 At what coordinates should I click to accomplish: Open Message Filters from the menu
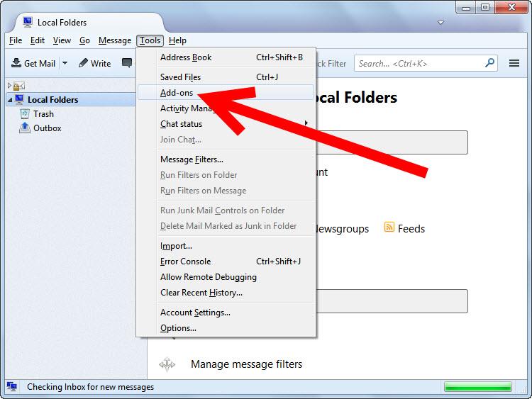(226, 159)
